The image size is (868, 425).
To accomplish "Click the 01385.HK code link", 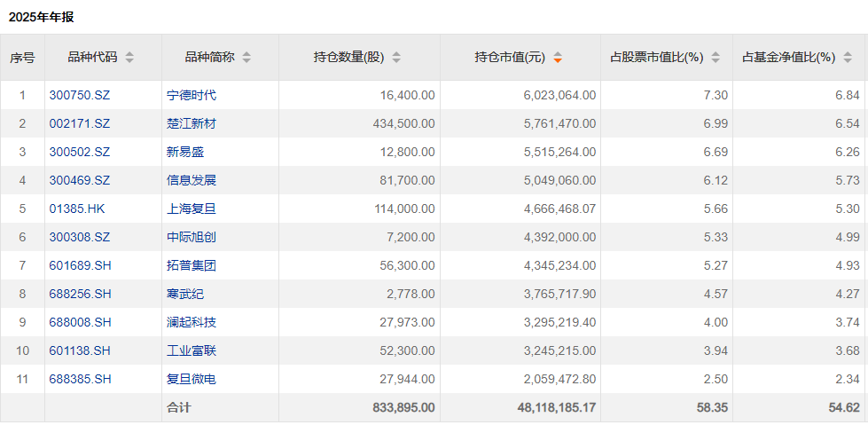I will click(x=79, y=209).
